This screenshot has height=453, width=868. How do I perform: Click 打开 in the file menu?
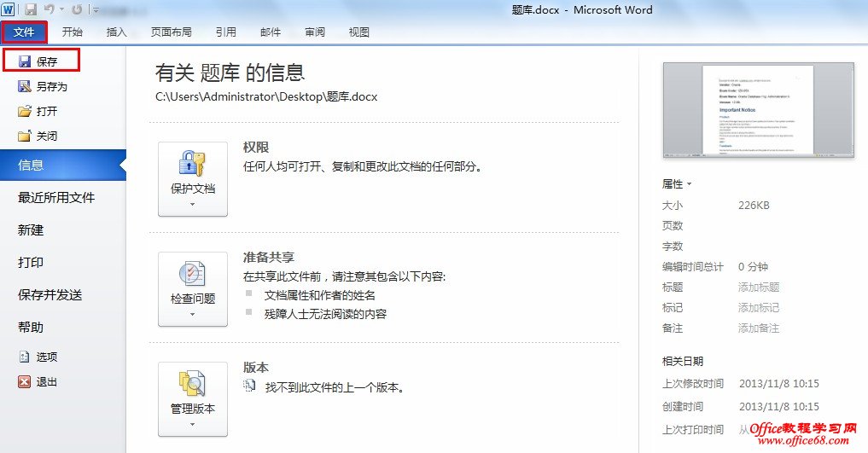(x=38, y=111)
